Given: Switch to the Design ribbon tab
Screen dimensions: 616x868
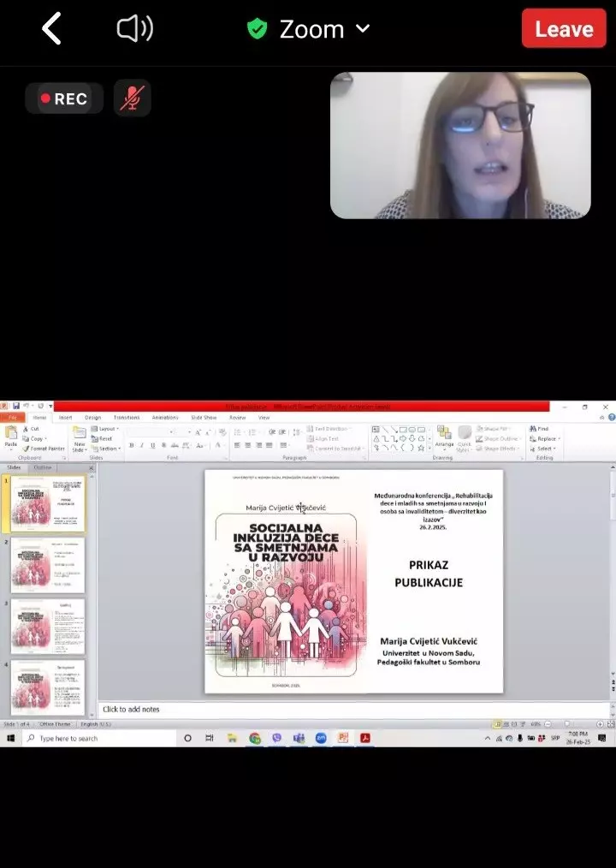Looking at the screenshot, I should (x=93, y=418).
